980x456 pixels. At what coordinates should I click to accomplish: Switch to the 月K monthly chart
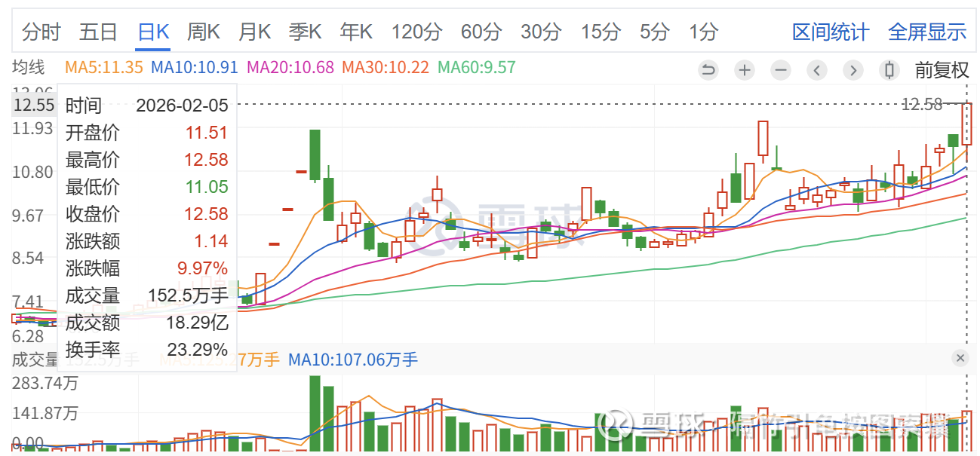[254, 32]
